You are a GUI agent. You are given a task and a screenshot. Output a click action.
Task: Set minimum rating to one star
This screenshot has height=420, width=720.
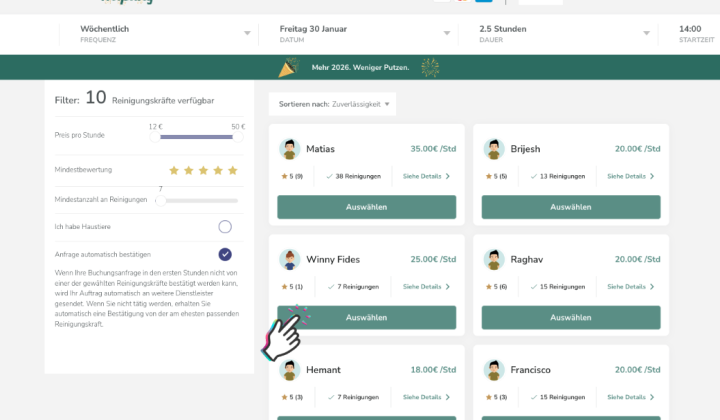pyautogui.click(x=174, y=170)
